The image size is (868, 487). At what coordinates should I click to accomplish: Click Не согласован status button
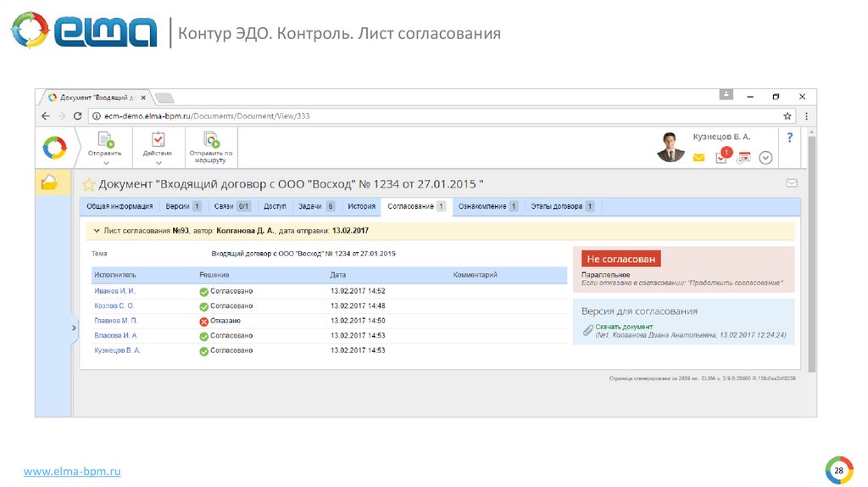(620, 259)
